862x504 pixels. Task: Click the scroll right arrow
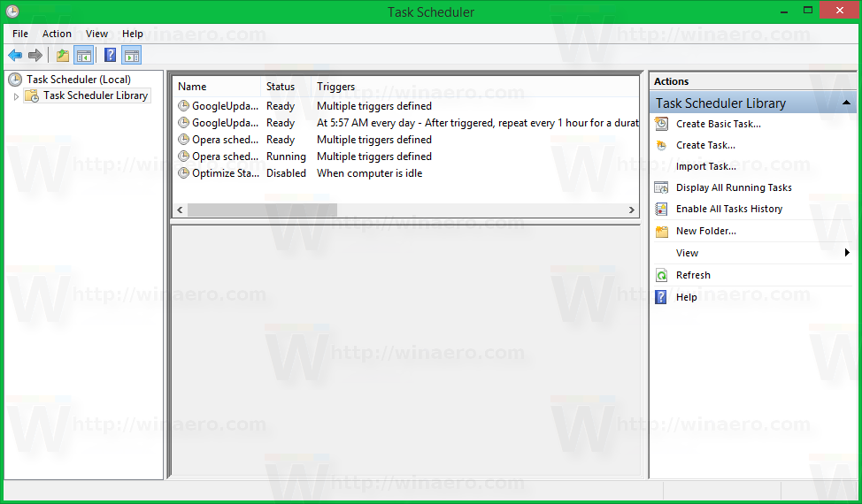click(632, 210)
